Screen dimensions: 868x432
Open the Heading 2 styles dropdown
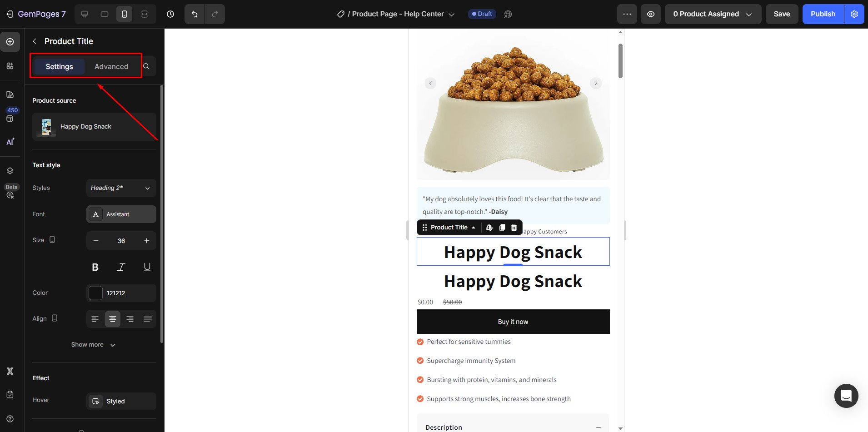(121, 188)
